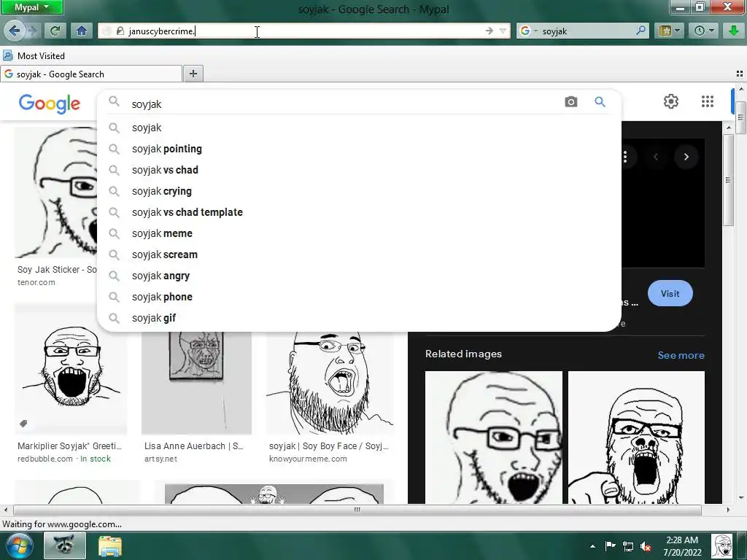Open a new tab with plus button

coord(193,74)
